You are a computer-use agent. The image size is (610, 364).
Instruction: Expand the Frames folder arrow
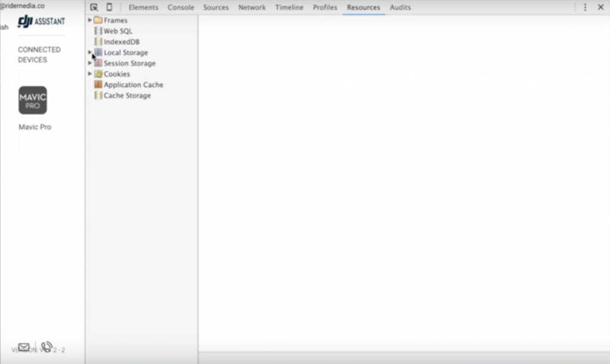coord(90,20)
